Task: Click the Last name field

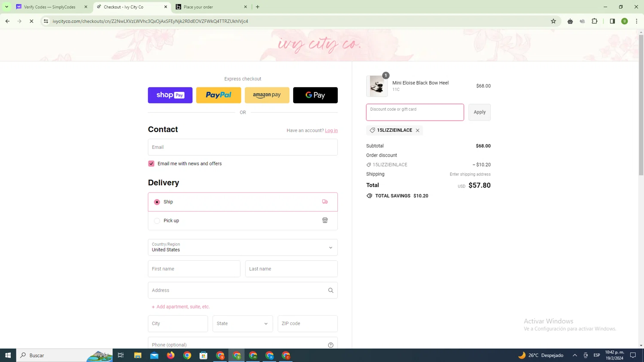Action: [292, 269]
